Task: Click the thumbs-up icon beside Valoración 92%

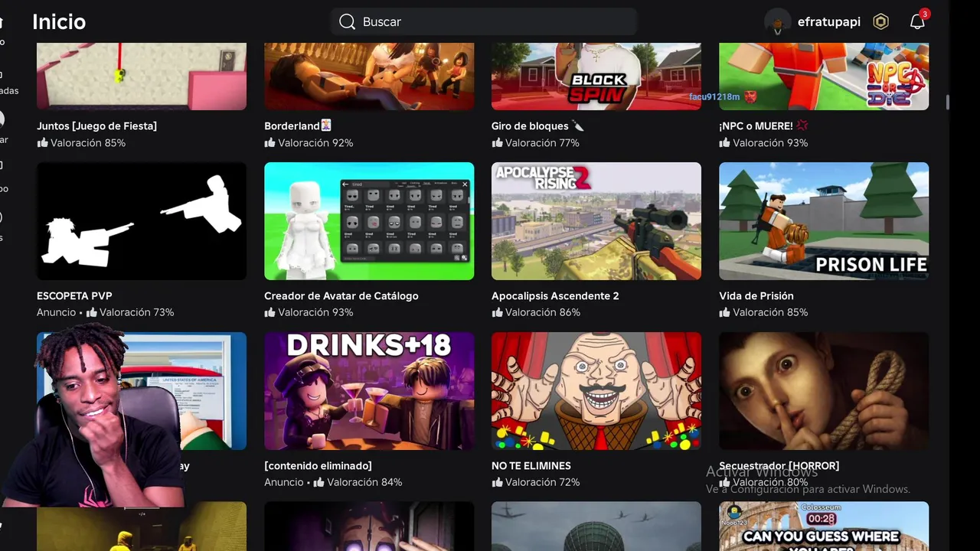Action: (x=269, y=142)
